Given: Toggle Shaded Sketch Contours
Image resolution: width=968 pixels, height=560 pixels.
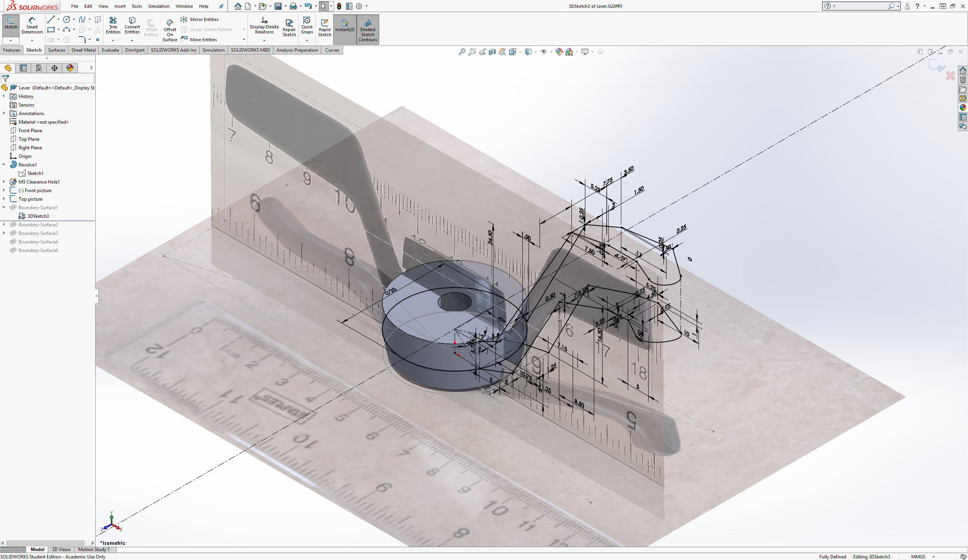Looking at the screenshot, I should (368, 30).
